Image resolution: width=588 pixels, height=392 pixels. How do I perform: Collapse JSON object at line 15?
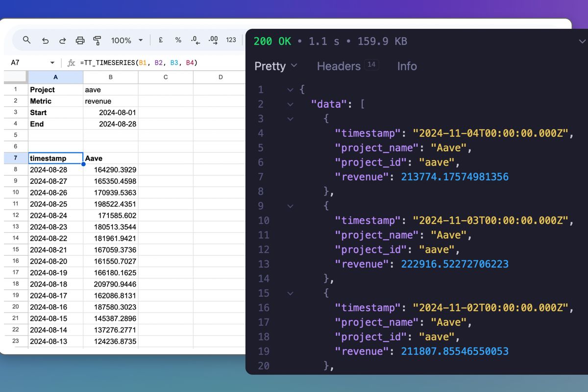pos(290,293)
